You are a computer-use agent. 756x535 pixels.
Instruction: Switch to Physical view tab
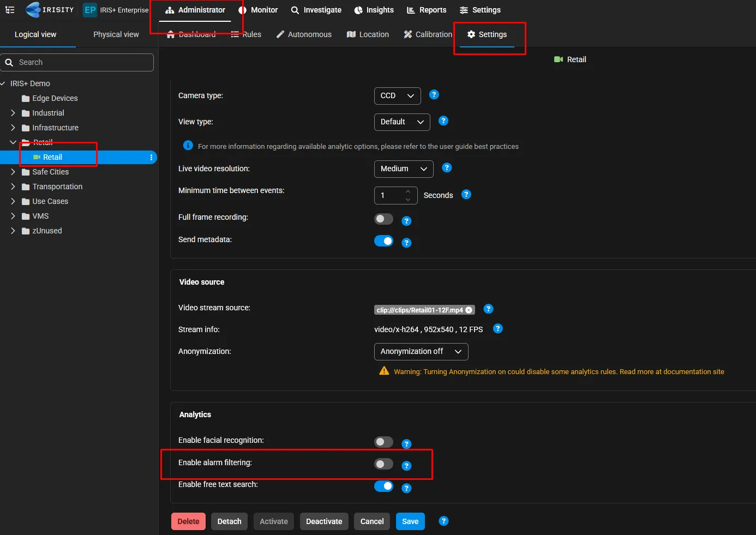click(x=116, y=34)
